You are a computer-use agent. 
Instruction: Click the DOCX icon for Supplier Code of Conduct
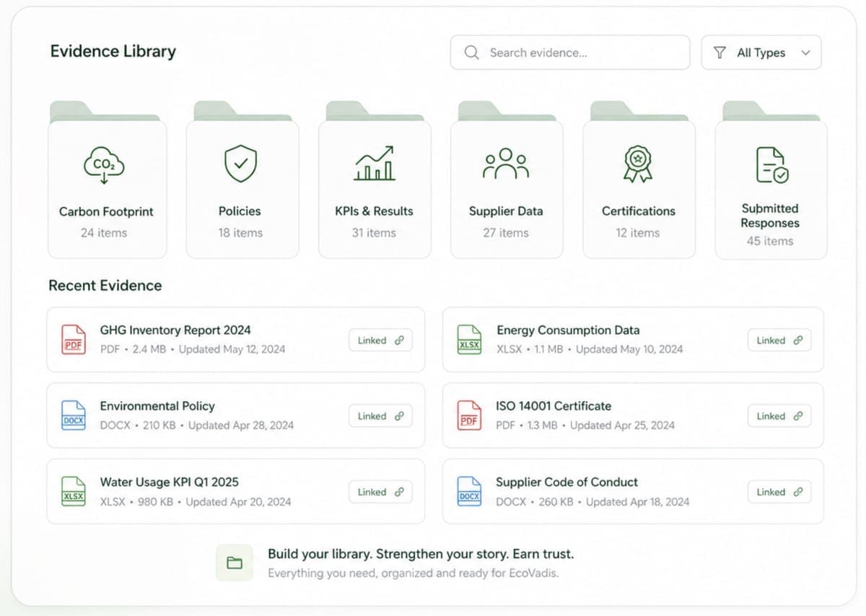tap(469, 491)
